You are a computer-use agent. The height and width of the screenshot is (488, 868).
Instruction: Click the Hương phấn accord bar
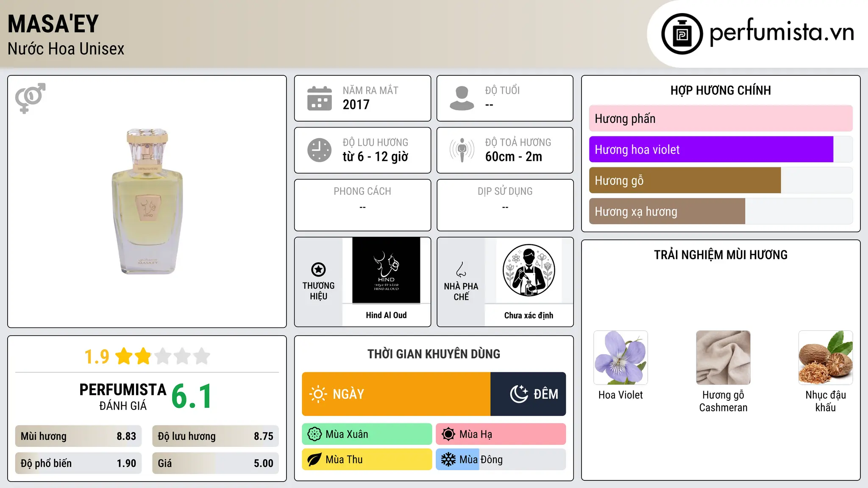[x=721, y=119]
